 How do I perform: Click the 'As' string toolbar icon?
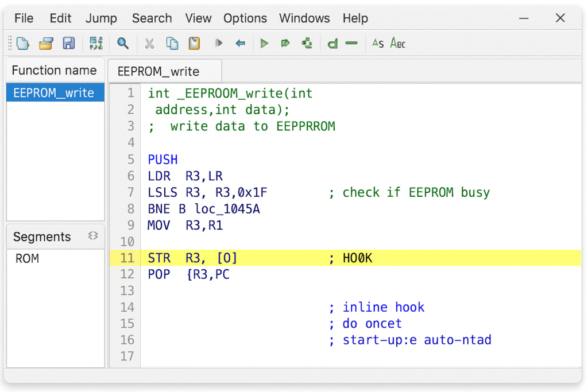coord(378,44)
